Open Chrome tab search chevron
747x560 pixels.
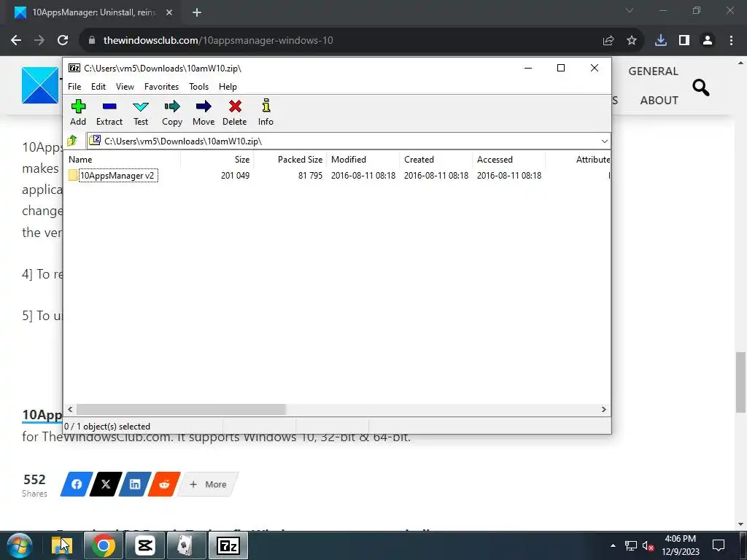click(630, 10)
